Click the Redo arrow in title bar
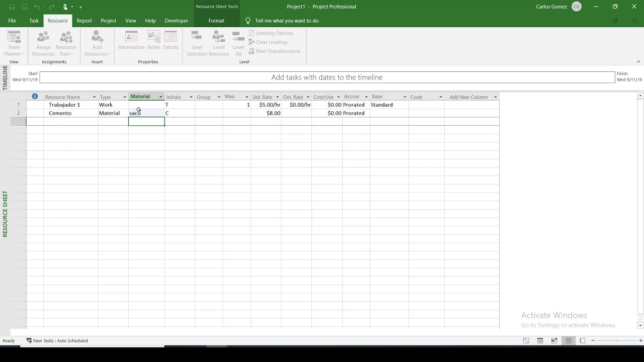The image size is (644, 362). click(51, 7)
